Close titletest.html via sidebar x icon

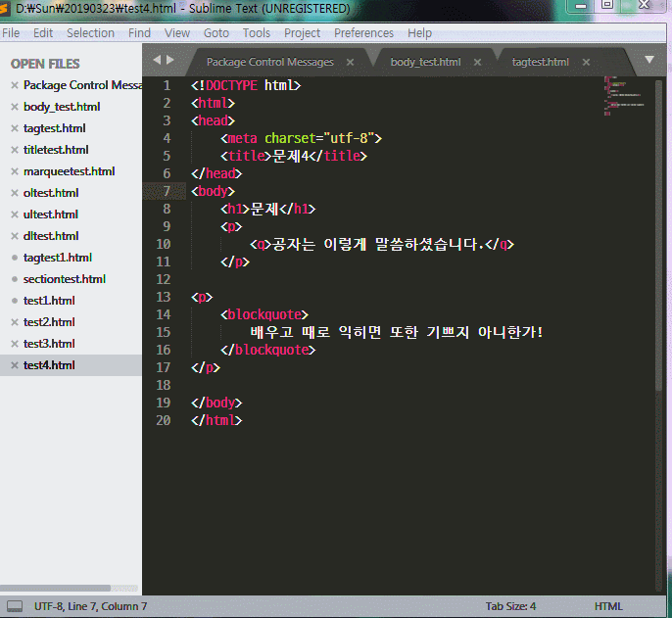15,150
